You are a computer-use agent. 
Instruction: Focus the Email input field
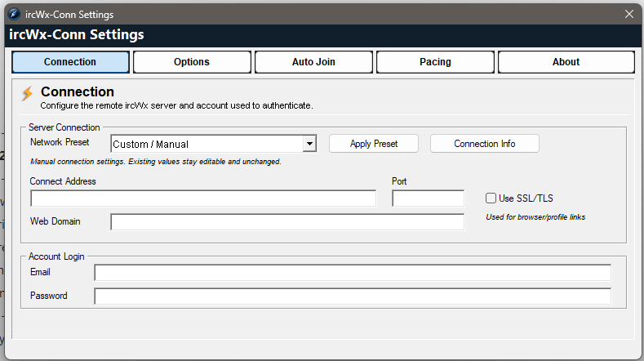[353, 273]
